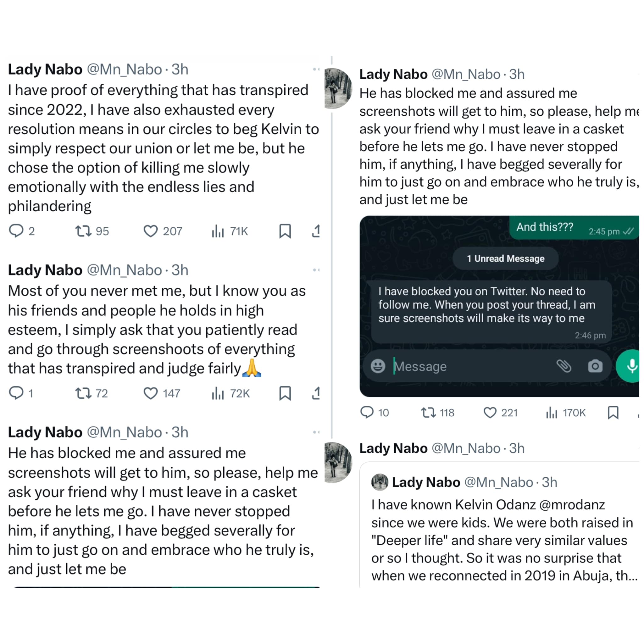Retweet the tweet with 72 retweets
Screen dimensions: 644x644
coord(83,393)
